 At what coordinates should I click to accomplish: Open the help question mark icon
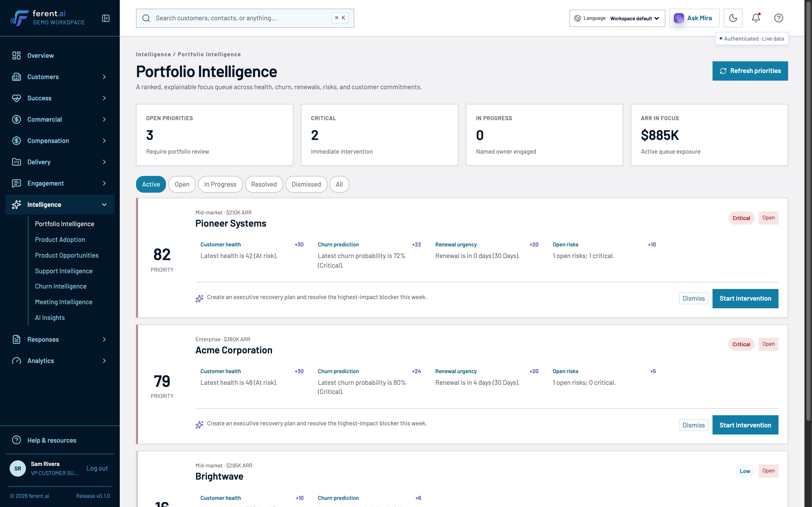pos(779,18)
